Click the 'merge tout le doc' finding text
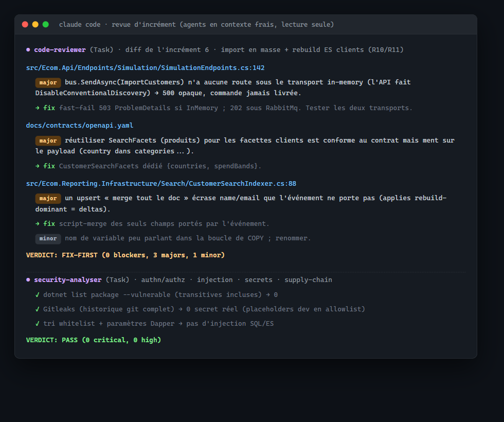Viewport: 504px width, 422px height. tap(146, 198)
